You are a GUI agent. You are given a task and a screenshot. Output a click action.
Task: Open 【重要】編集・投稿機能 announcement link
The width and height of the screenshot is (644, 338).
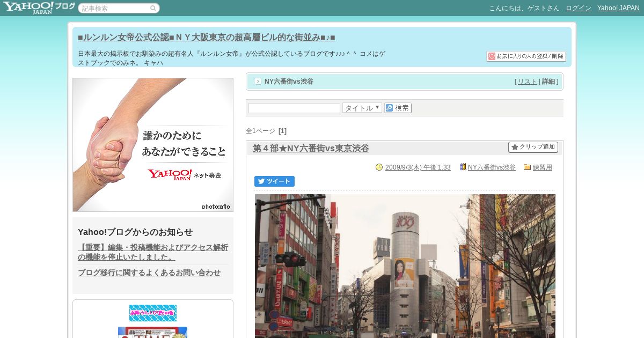click(153, 252)
